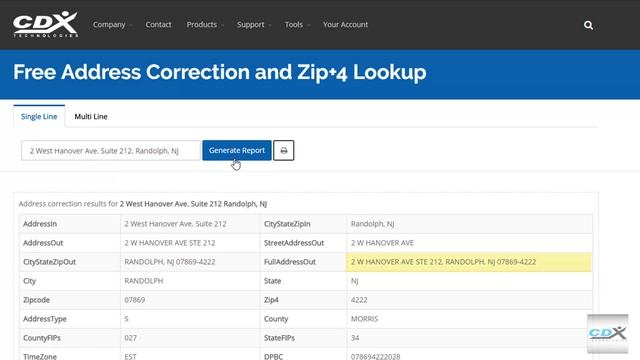The width and height of the screenshot is (640, 360).
Task: Click the TimeZone value EST
Action: 131,356
